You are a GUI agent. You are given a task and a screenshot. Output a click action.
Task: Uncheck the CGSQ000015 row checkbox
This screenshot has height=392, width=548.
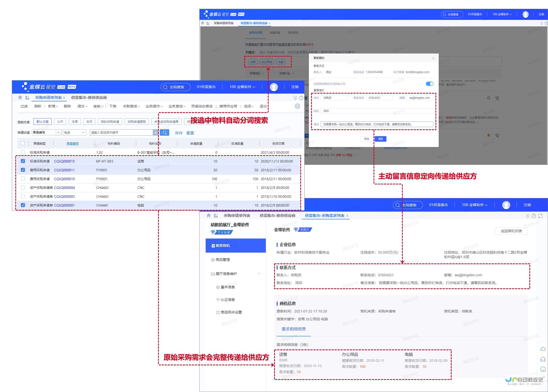(23, 161)
